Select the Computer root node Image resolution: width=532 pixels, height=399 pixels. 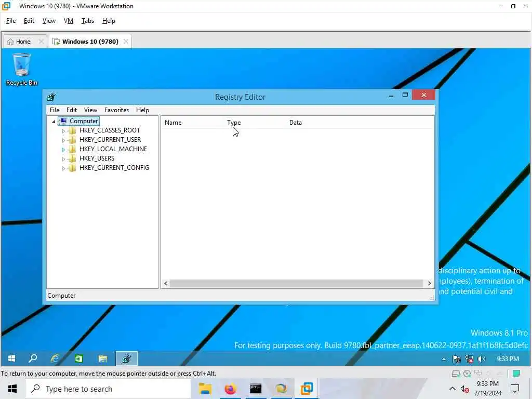[84, 121]
